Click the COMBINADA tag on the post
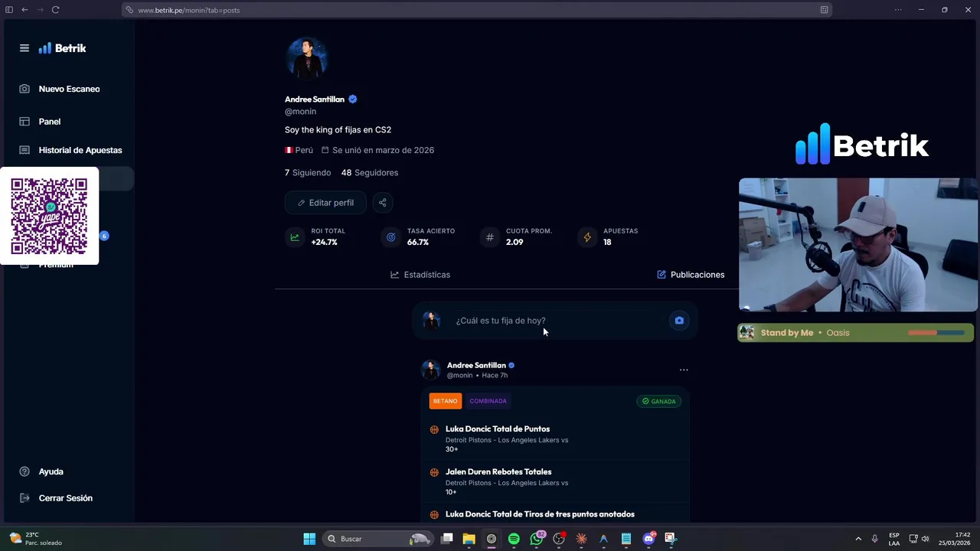The height and width of the screenshot is (551, 980). [488, 401]
